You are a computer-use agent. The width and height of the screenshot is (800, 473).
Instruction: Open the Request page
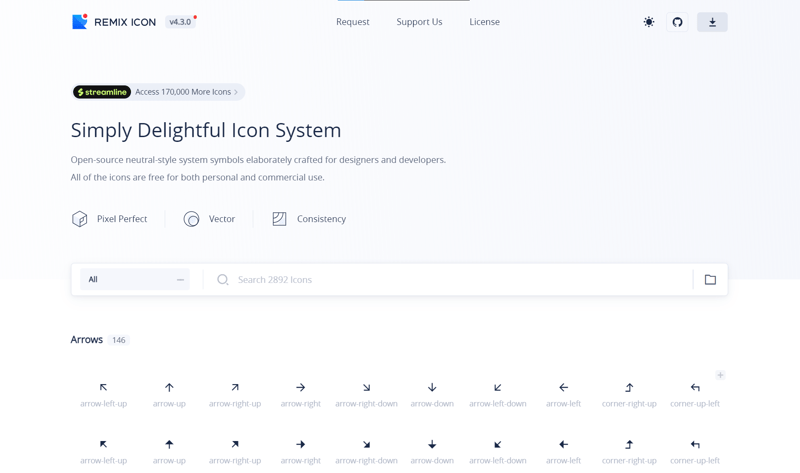[353, 22]
